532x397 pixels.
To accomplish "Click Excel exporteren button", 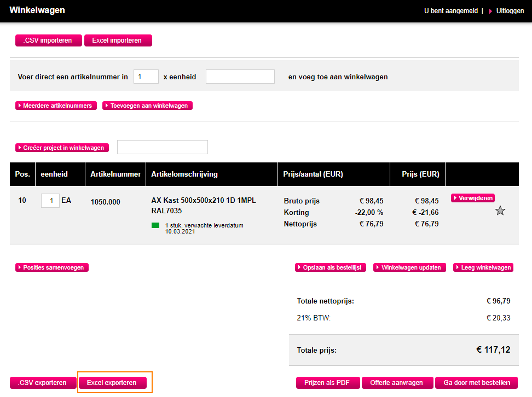I will (113, 383).
